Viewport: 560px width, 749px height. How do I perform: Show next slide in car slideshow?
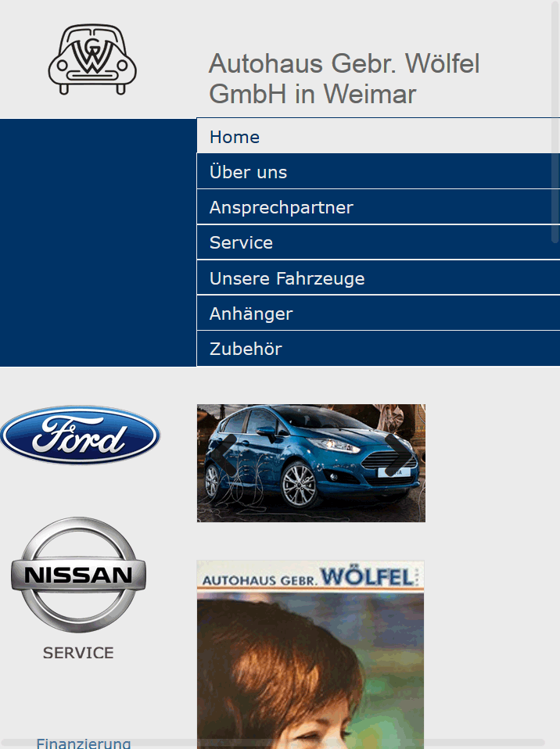(x=399, y=455)
